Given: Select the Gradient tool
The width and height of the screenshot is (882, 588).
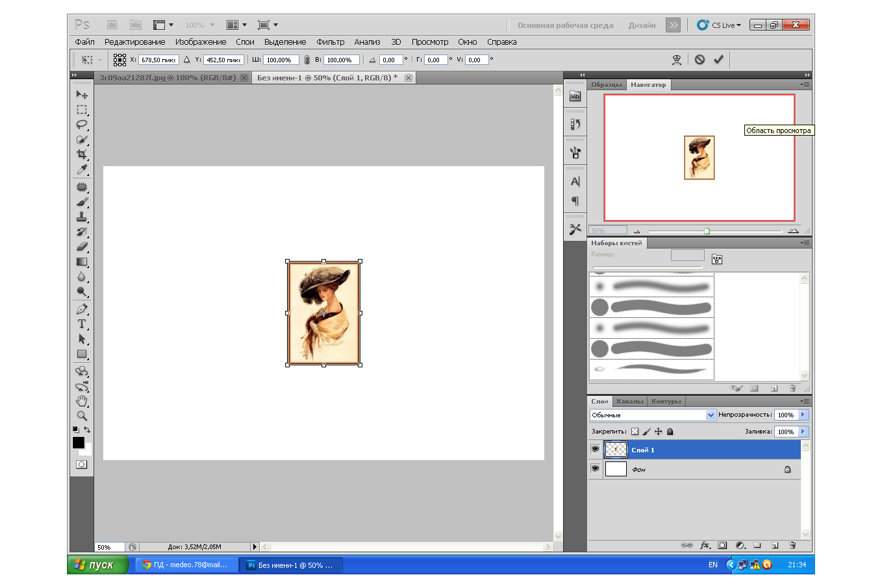Looking at the screenshot, I should (82, 262).
